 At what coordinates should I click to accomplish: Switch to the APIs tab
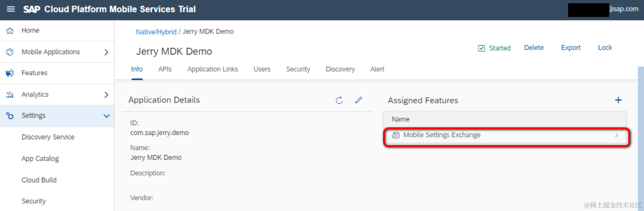point(165,69)
